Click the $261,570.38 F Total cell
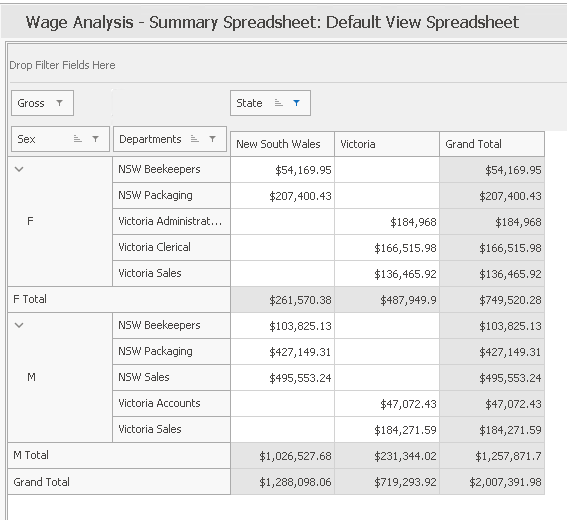This screenshot has height=520, width=567. (282, 300)
